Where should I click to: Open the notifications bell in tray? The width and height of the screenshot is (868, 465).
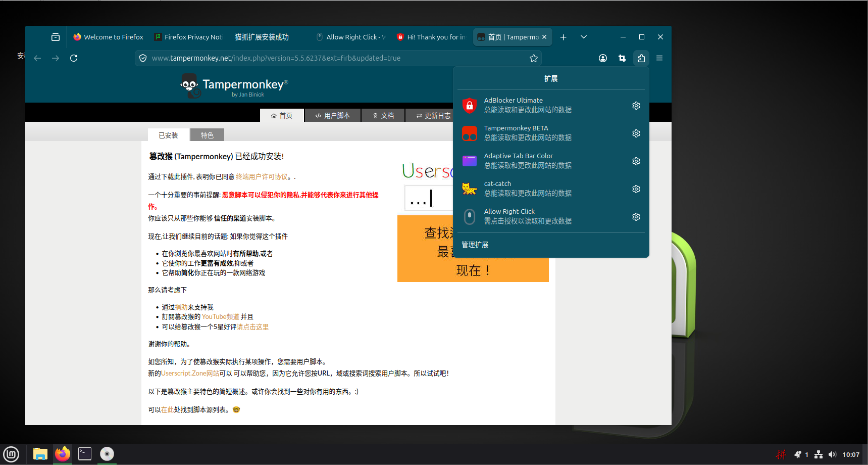coord(798,454)
